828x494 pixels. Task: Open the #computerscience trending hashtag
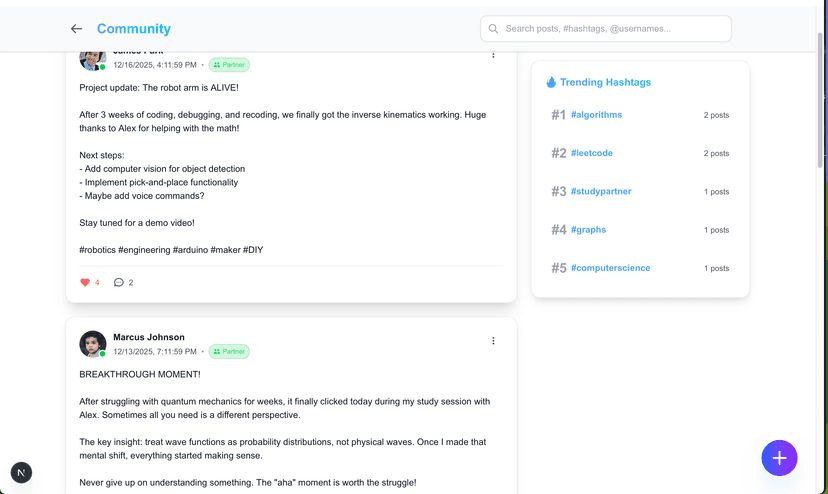610,268
